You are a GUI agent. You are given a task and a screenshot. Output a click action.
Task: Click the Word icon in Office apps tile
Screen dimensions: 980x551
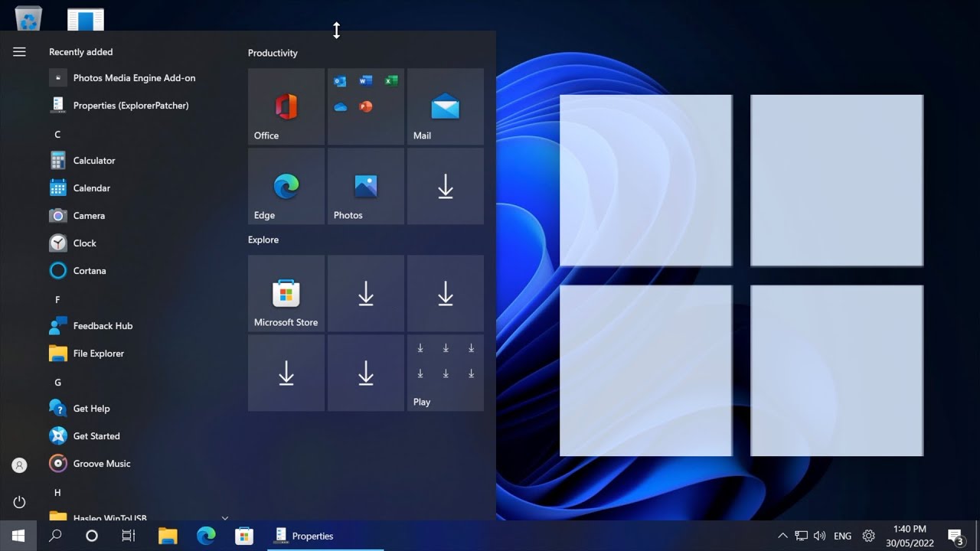tap(366, 81)
